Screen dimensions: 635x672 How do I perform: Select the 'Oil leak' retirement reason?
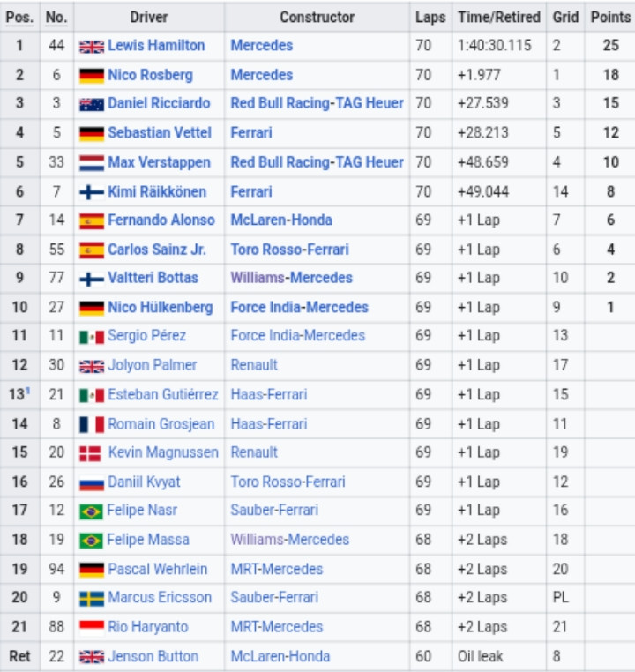point(481,656)
